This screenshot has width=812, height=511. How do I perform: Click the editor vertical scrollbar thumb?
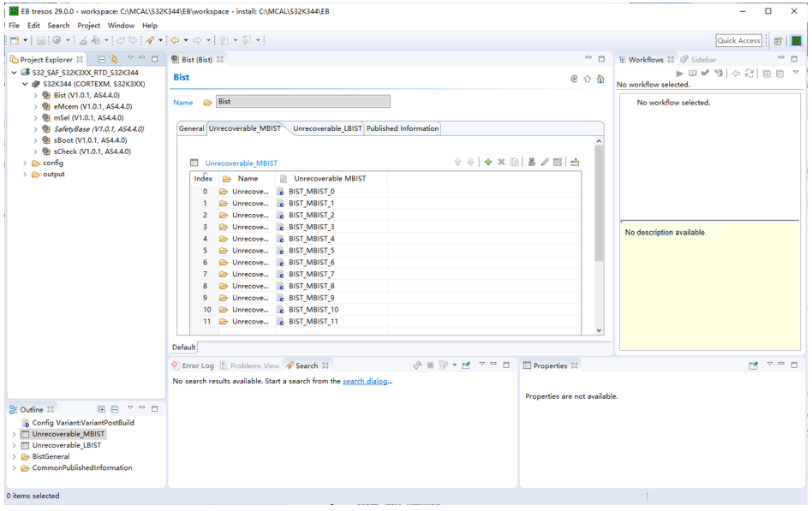point(600,203)
